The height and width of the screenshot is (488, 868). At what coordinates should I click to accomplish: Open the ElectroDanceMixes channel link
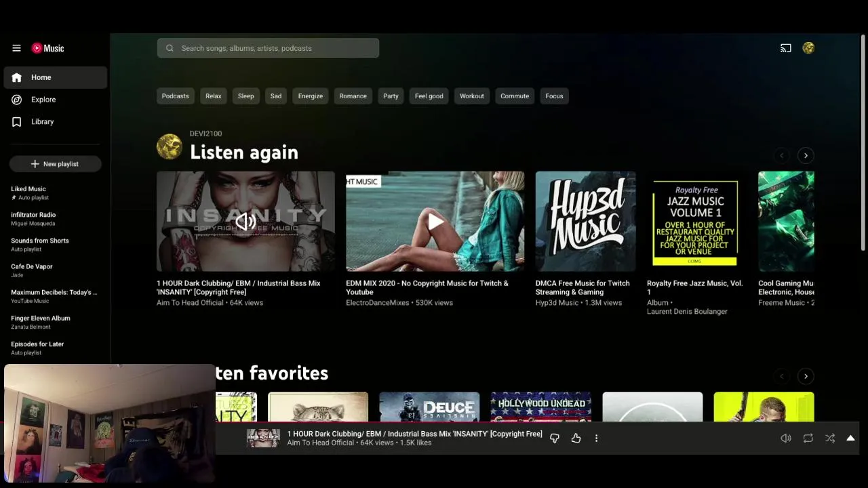point(376,303)
